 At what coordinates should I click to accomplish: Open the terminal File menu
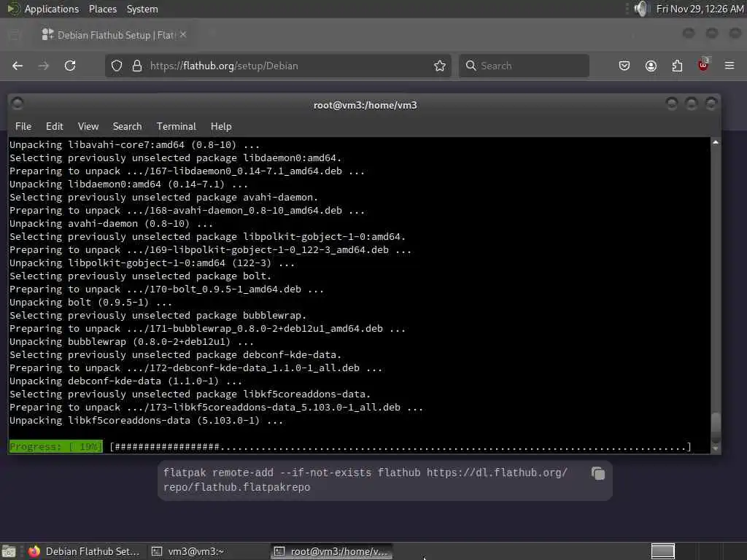click(x=23, y=126)
